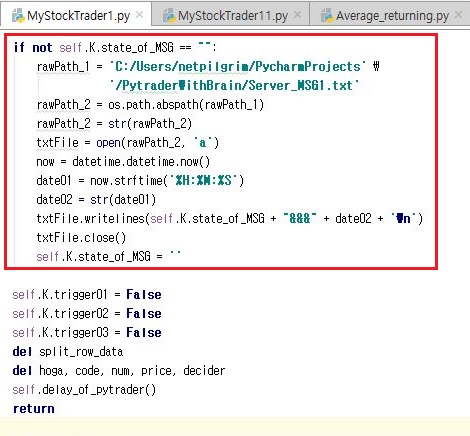Click the txtFile = open(rawPath_2, 'a') line
Screen dimensions: 470x436
pos(128,143)
